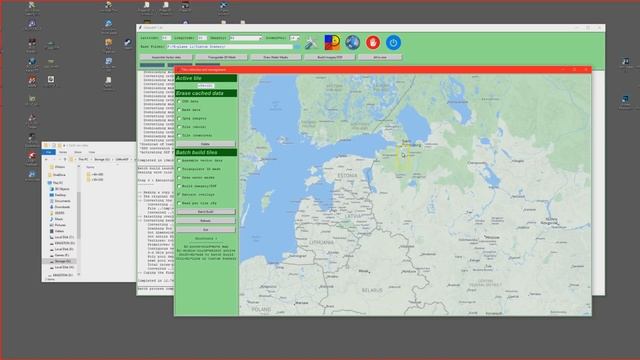
Task: Open the Imagery provider dropdown
Action: (x=246, y=38)
